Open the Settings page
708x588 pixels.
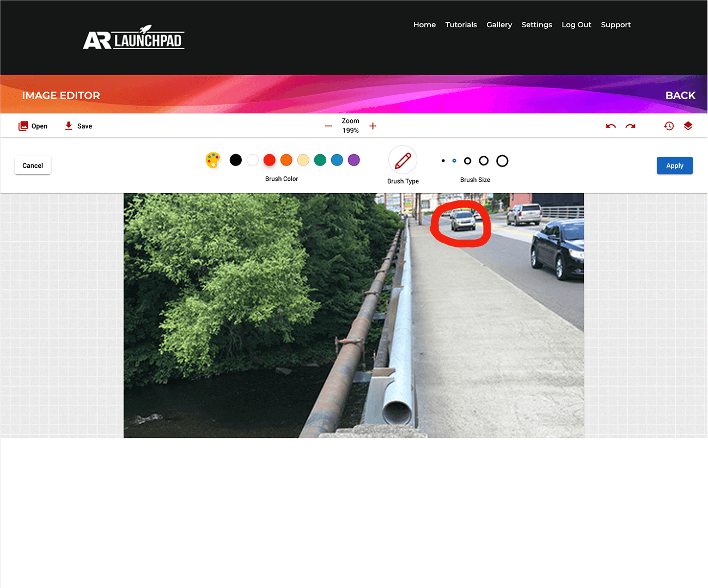click(x=537, y=24)
